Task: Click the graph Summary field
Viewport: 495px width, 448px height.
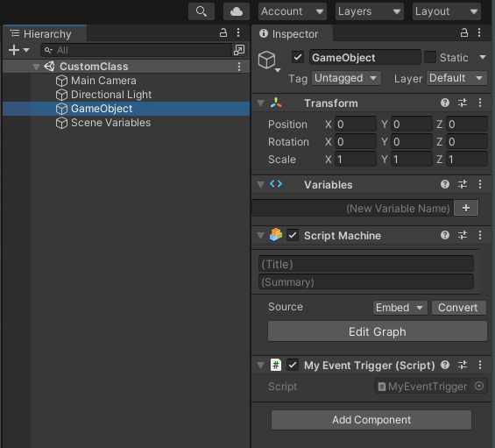Action: coord(366,281)
